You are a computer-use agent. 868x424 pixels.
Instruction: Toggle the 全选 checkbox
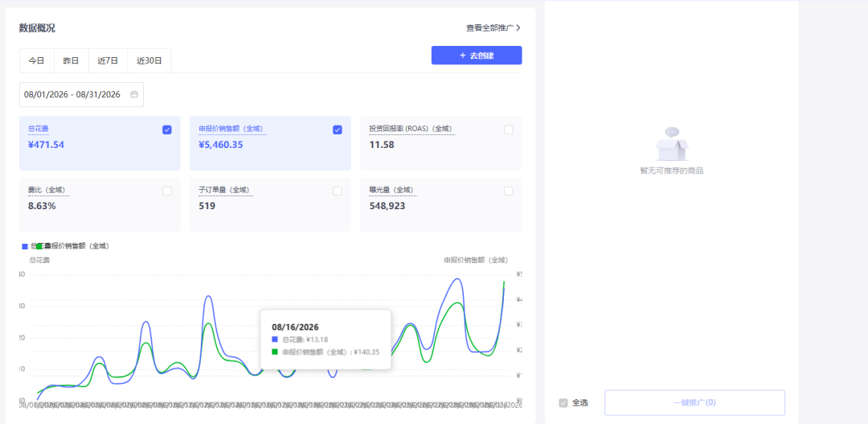563,403
